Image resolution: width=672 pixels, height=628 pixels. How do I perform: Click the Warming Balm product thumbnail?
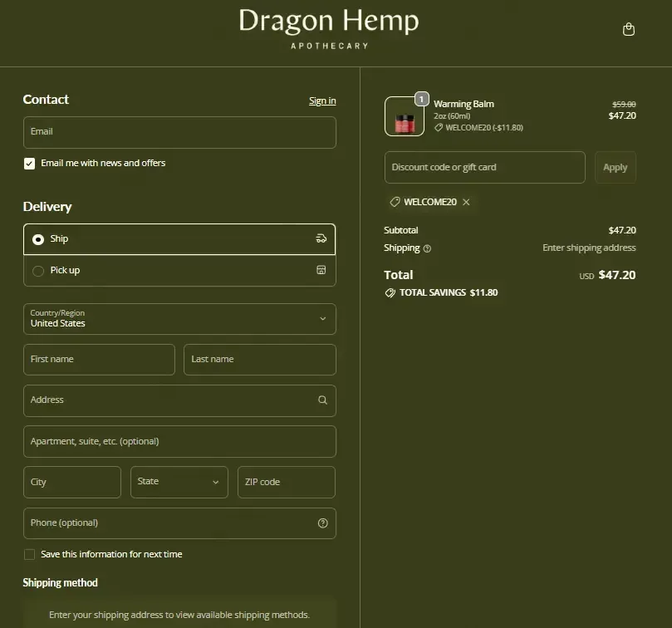click(x=405, y=116)
